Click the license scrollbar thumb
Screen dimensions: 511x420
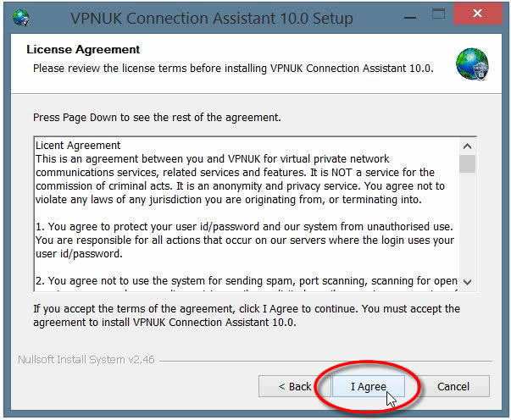coord(467,163)
